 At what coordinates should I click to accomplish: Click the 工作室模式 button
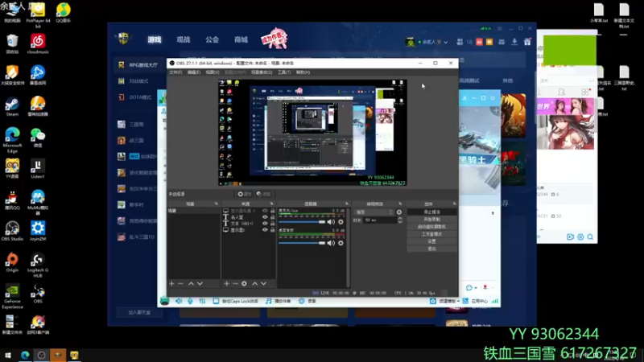coord(431,234)
